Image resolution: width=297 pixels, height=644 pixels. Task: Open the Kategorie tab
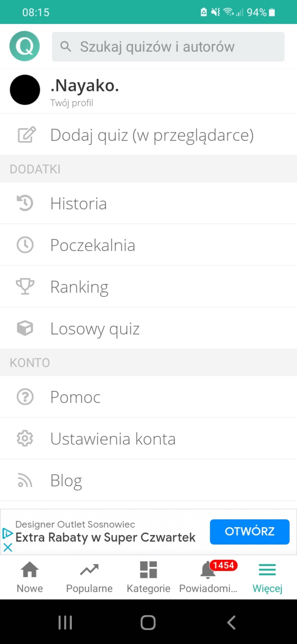point(148,577)
